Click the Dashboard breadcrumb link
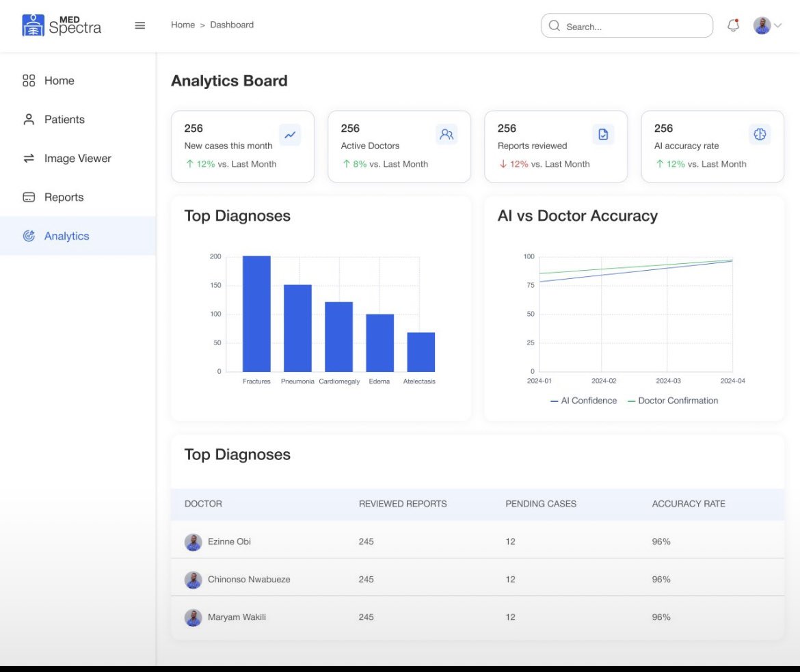Image resolution: width=800 pixels, height=672 pixels. click(x=232, y=25)
